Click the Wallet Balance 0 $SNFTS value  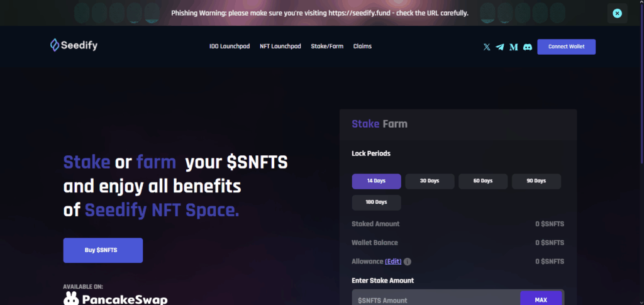click(550, 243)
